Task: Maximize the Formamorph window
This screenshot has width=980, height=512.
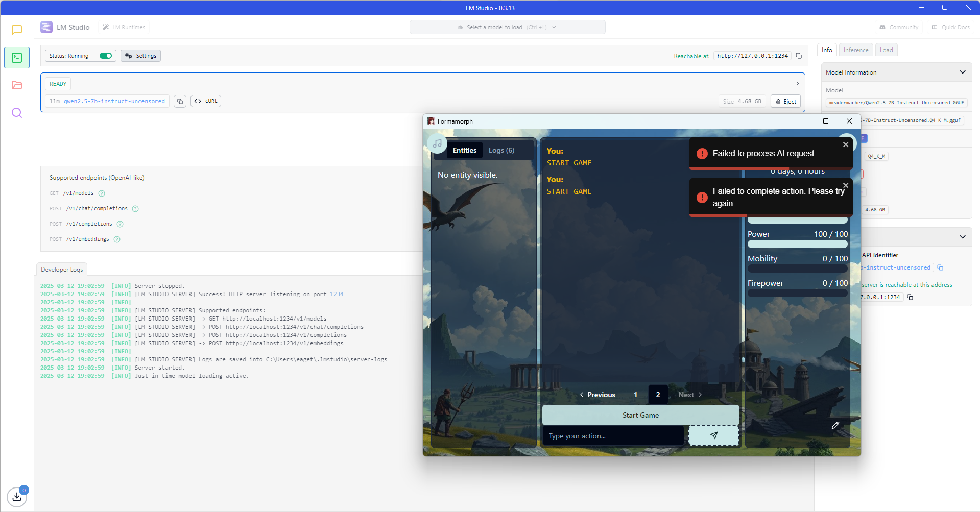Action: [826, 121]
